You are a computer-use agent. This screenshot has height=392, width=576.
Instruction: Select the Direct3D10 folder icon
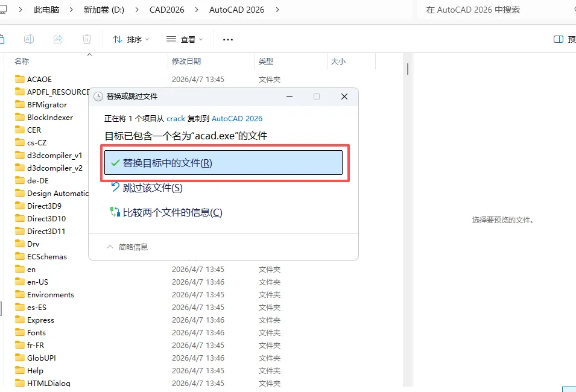pyautogui.click(x=20, y=218)
